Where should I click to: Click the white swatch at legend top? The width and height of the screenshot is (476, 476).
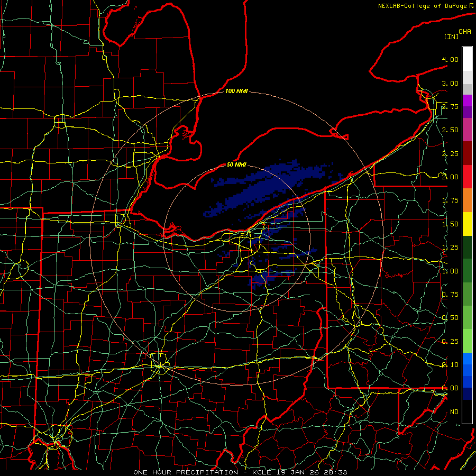click(x=467, y=59)
